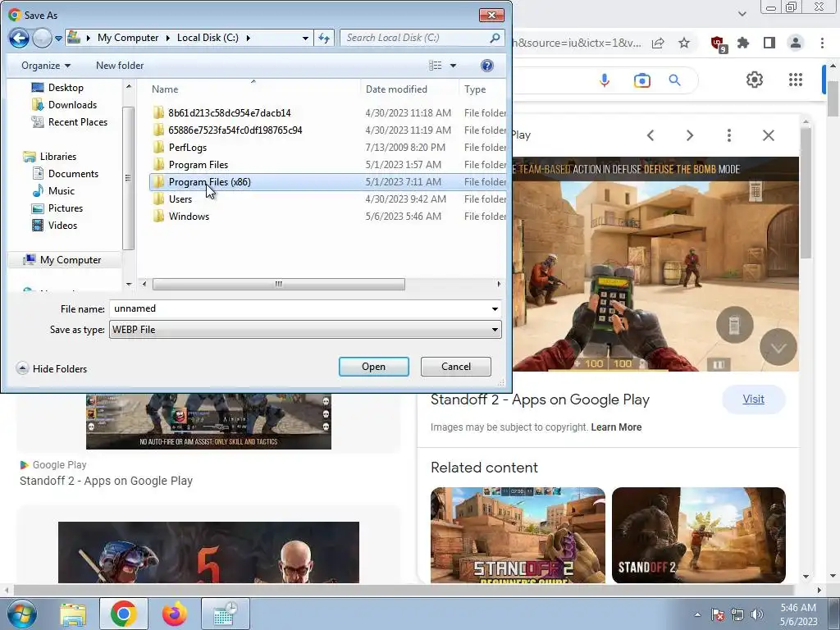
Task: Toggle the Chrome side panel icon
Action: point(769,43)
